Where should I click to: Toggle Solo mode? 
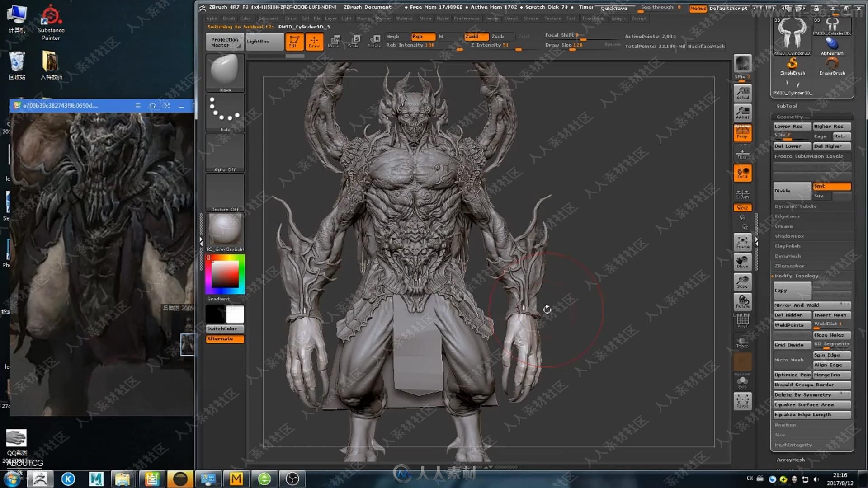pos(742,382)
